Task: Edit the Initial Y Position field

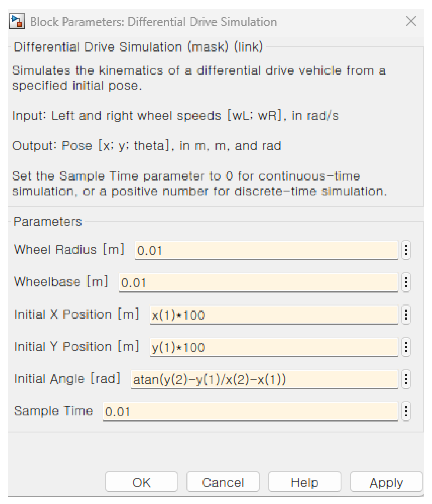Action: coord(274,347)
